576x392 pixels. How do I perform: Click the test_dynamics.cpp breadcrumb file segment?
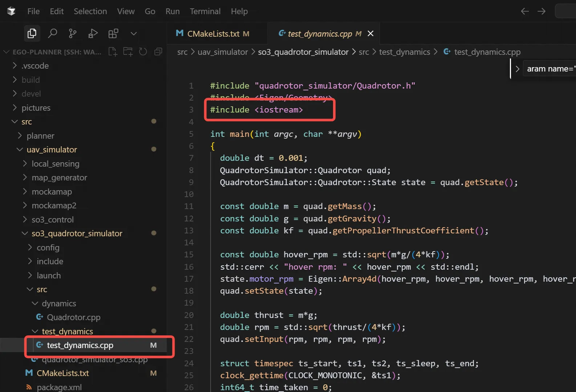[x=487, y=52]
